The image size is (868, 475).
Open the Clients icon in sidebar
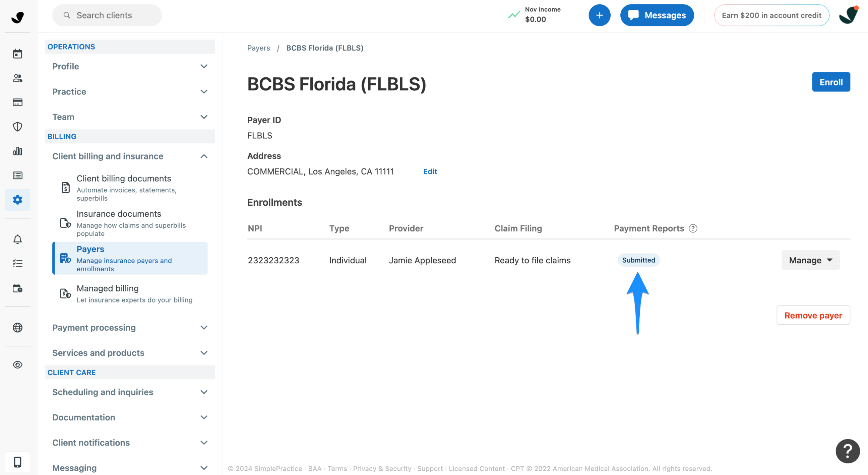[17, 78]
